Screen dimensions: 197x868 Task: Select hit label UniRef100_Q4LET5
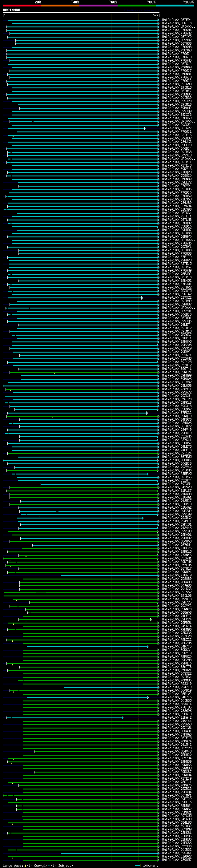point(176,446)
